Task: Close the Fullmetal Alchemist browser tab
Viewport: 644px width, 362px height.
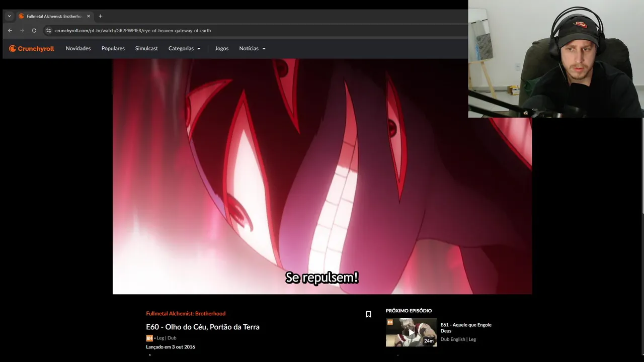Action: coord(89,16)
